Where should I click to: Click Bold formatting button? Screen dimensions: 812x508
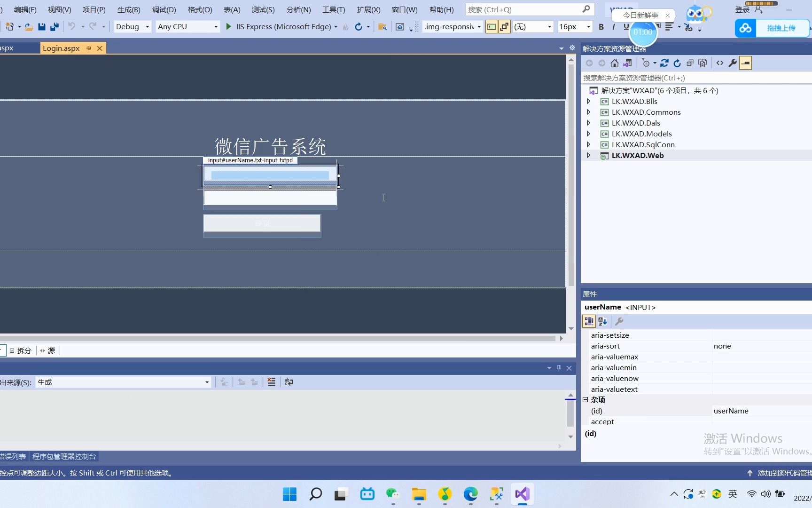[x=601, y=27]
